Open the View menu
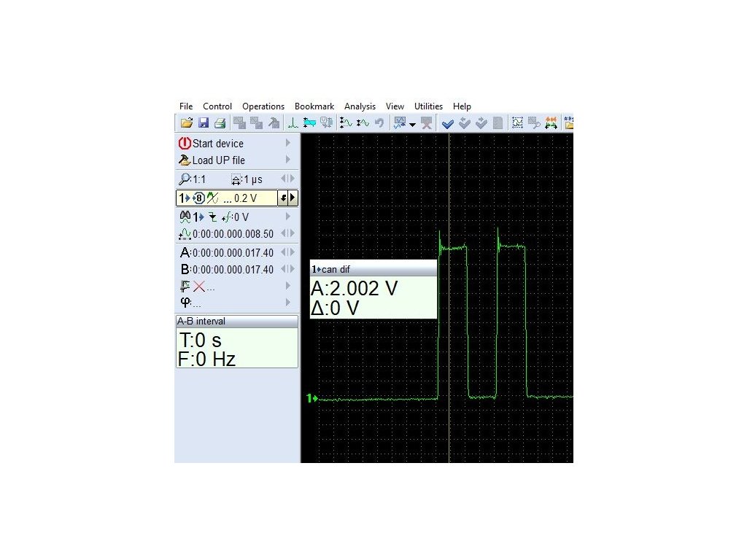Screen dimensions: 747x560 pos(395,106)
